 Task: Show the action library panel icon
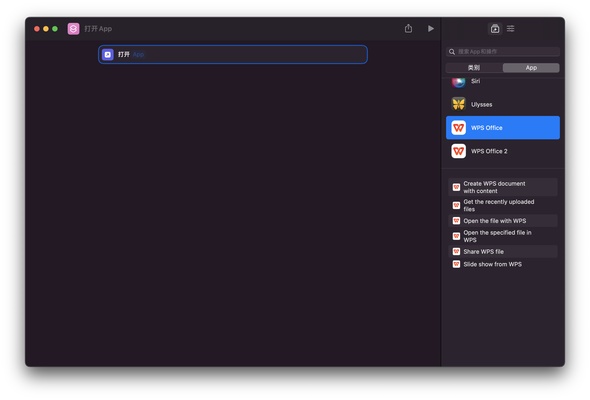pos(495,29)
